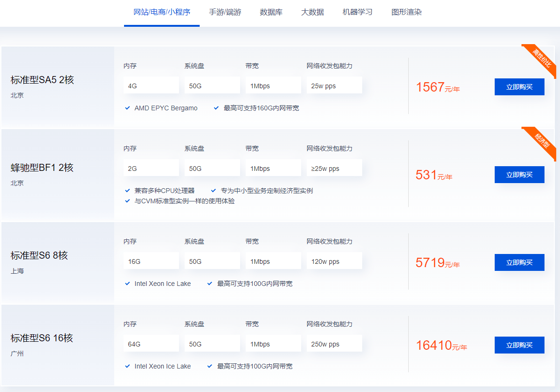The height and width of the screenshot is (392, 560).
Task: Click 1Mbps bandwidth value in BF1 row
Action: click(273, 168)
